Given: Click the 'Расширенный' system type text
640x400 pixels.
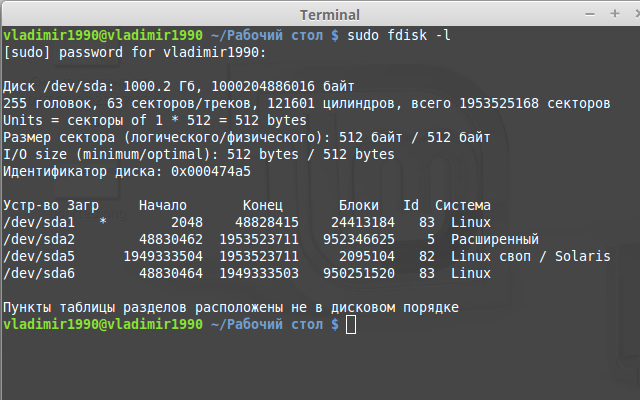Looking at the screenshot, I should [495, 239].
